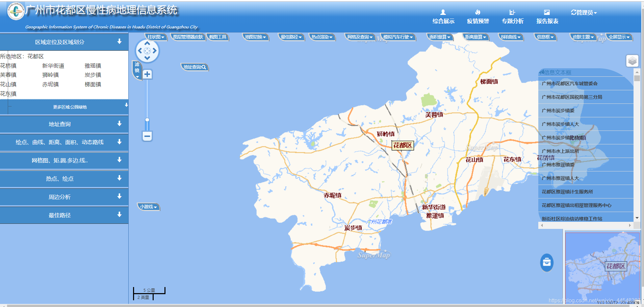This screenshot has height=307, width=644.
Task: Open the 滤镜 filter dropdown
Action: pyautogui.click(x=137, y=70)
